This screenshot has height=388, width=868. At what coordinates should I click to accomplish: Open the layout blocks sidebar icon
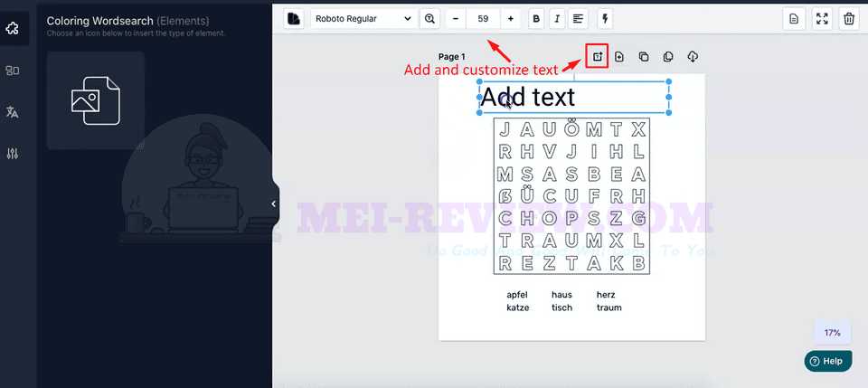point(13,71)
